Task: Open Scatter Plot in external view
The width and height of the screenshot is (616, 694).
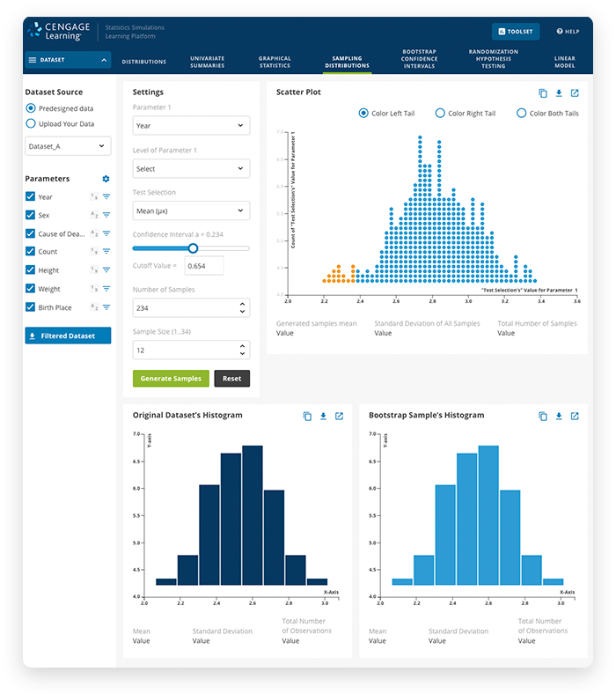Action: tap(575, 93)
